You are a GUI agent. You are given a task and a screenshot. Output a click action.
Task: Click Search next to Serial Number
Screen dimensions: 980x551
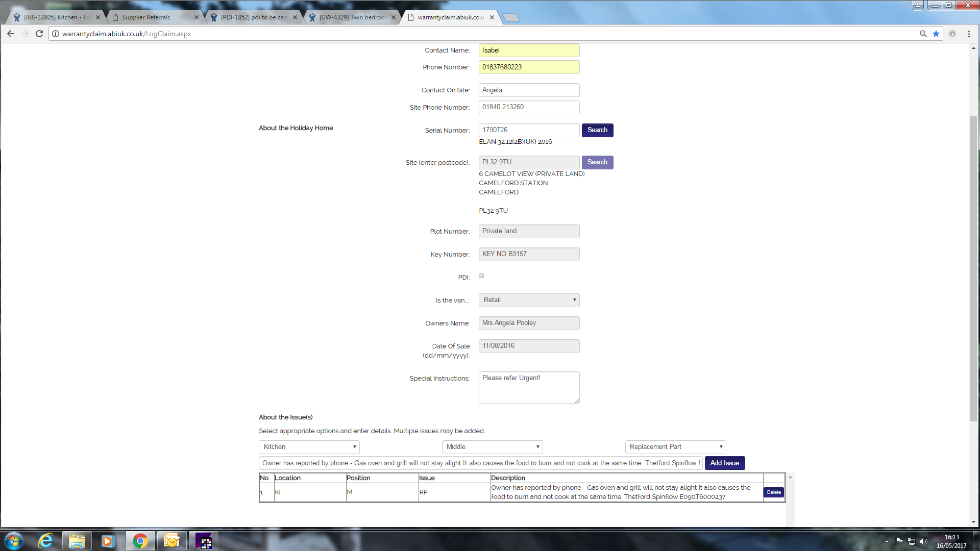(x=597, y=130)
